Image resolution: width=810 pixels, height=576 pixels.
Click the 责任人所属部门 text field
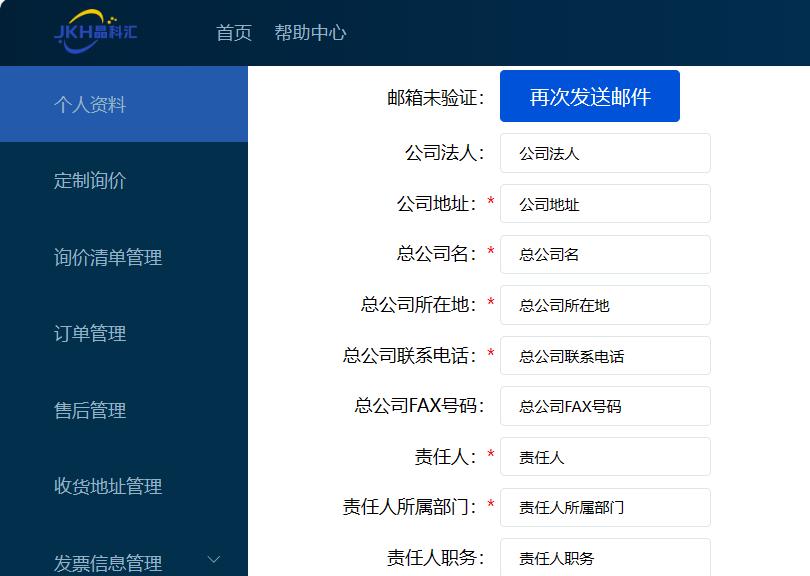(605, 508)
